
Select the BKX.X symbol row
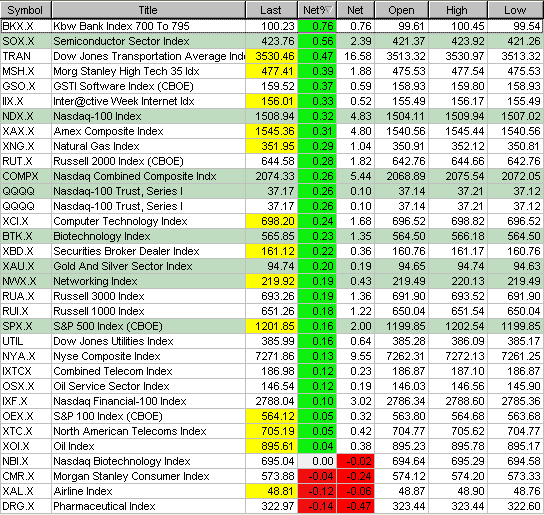click(272, 26)
